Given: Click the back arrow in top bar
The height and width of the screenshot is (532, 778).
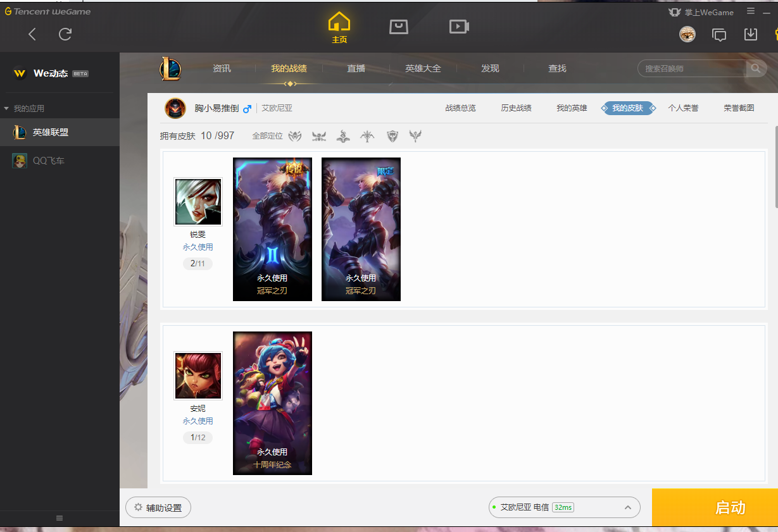Looking at the screenshot, I should (32, 34).
